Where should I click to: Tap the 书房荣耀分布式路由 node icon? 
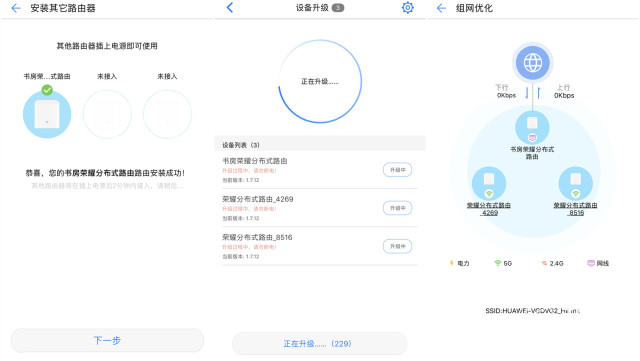[x=532, y=127]
